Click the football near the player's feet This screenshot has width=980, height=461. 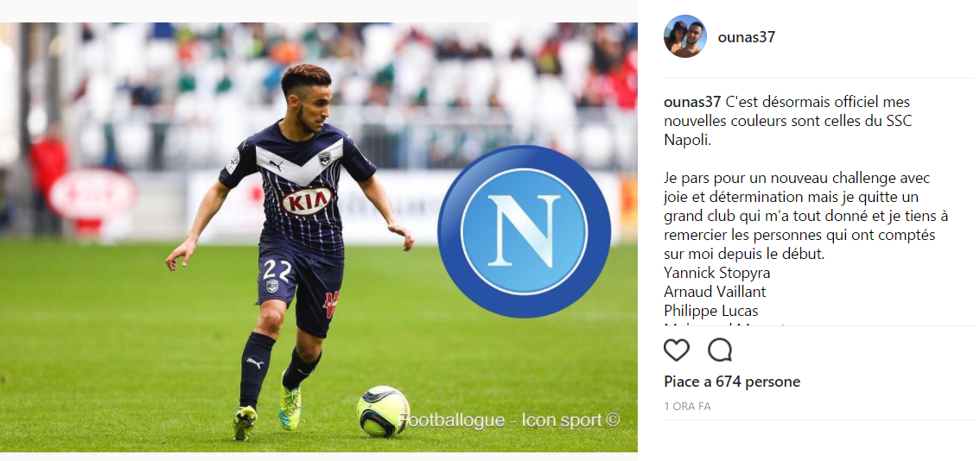[x=383, y=411]
